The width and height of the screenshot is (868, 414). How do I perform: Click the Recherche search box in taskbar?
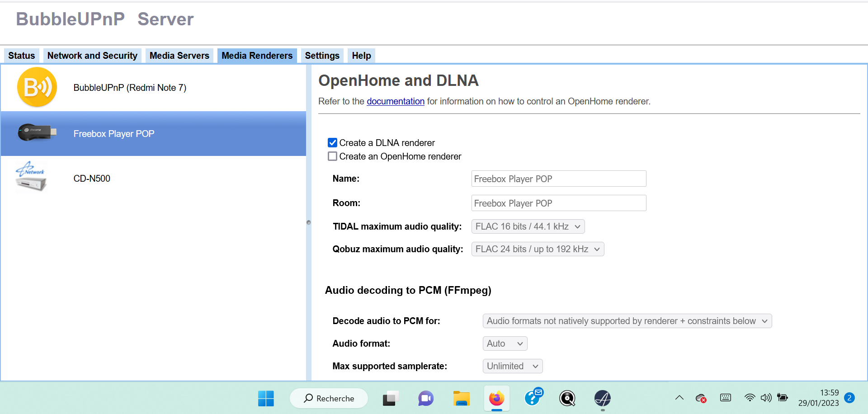click(329, 398)
